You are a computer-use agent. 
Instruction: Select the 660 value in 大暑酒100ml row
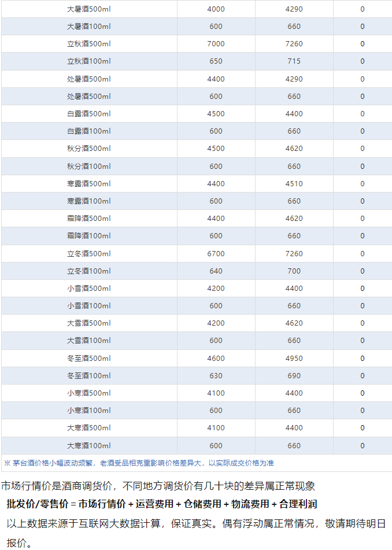tap(294, 26)
